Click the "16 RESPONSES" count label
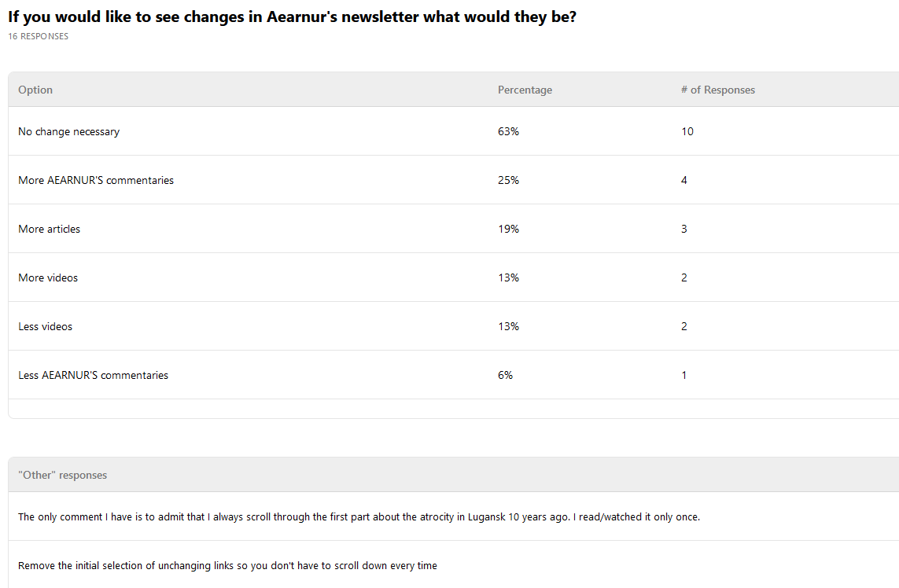This screenshot has height=588, width=899. (38, 36)
